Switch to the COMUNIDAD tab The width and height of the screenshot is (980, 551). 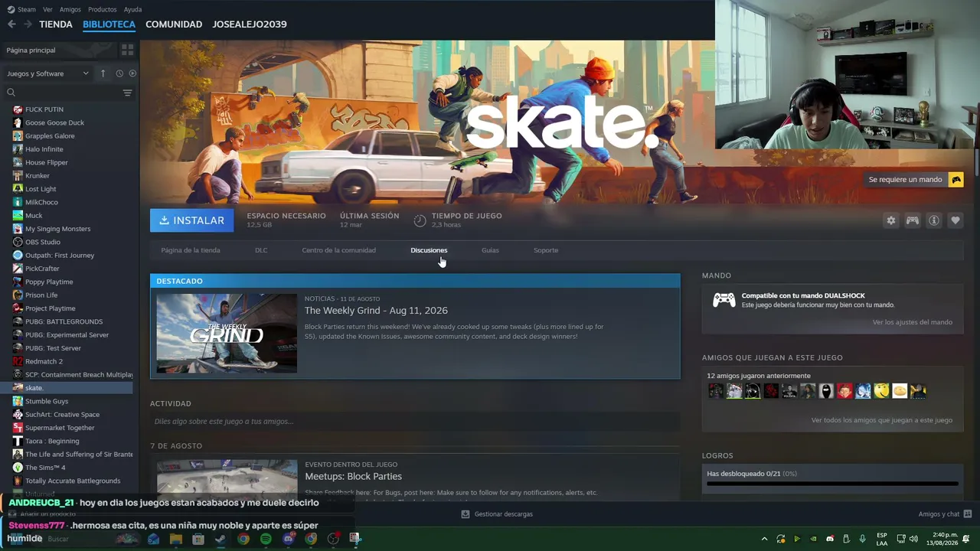pos(174,24)
